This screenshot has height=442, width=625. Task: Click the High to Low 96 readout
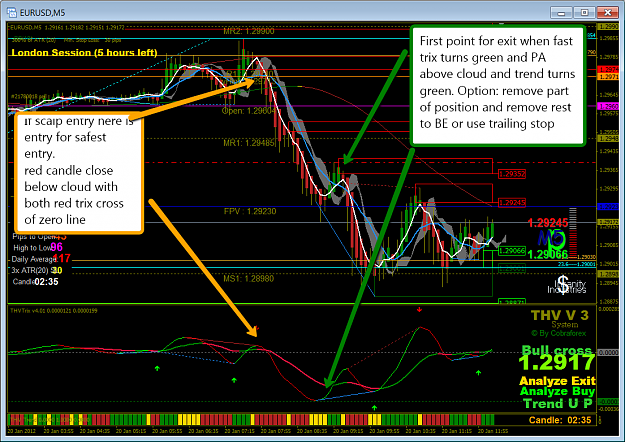[38, 248]
